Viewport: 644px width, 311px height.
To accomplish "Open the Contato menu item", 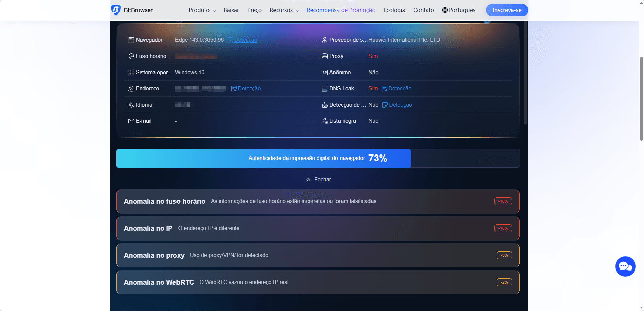I will point(423,10).
